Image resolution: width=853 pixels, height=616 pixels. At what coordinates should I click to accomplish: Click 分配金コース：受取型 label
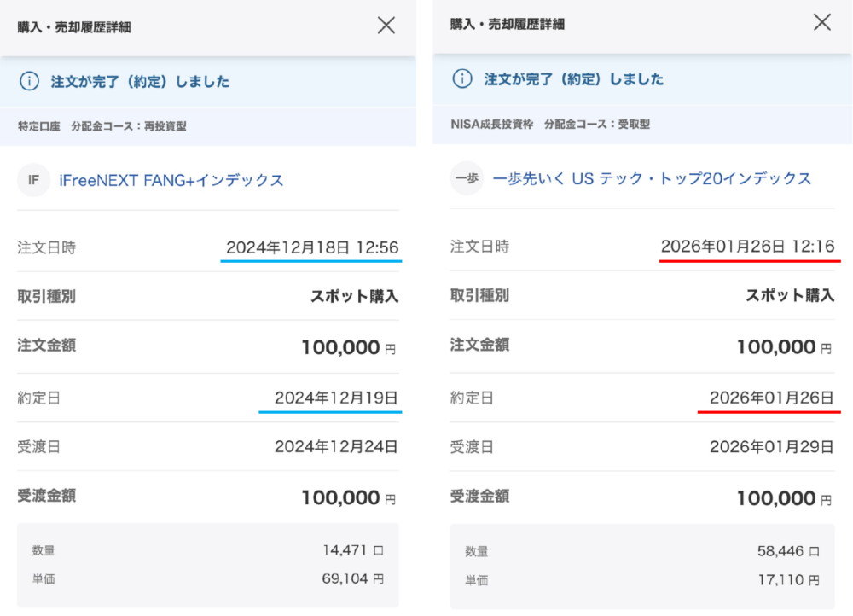589,124
